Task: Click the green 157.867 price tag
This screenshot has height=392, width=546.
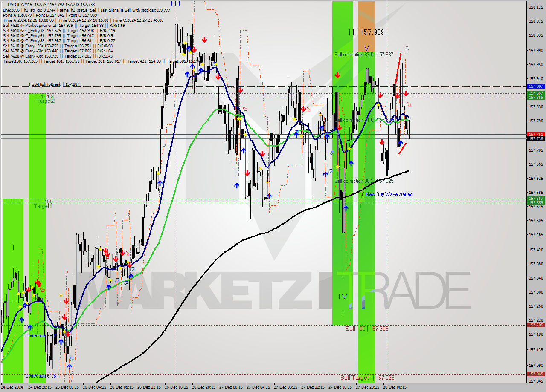Action: tap(536, 93)
